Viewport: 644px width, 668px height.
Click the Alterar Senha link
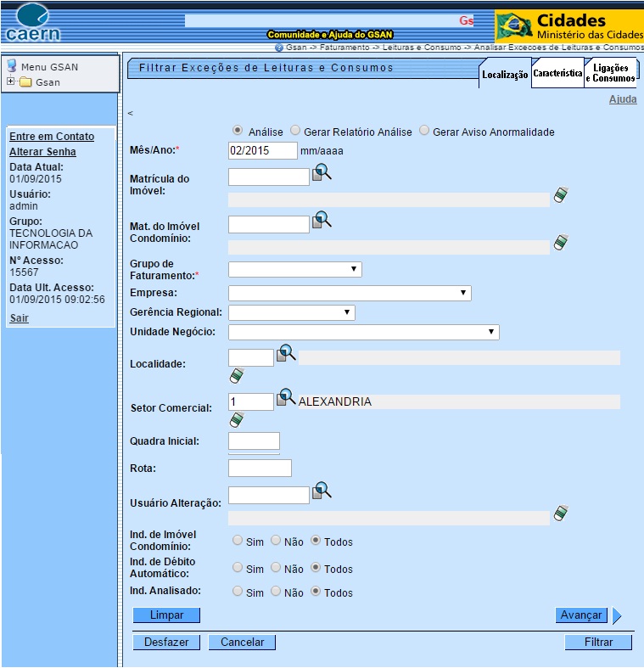tap(42, 152)
